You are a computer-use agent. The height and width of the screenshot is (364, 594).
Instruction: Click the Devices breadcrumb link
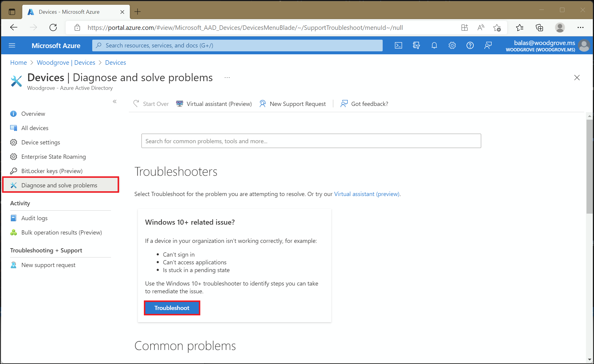point(116,63)
